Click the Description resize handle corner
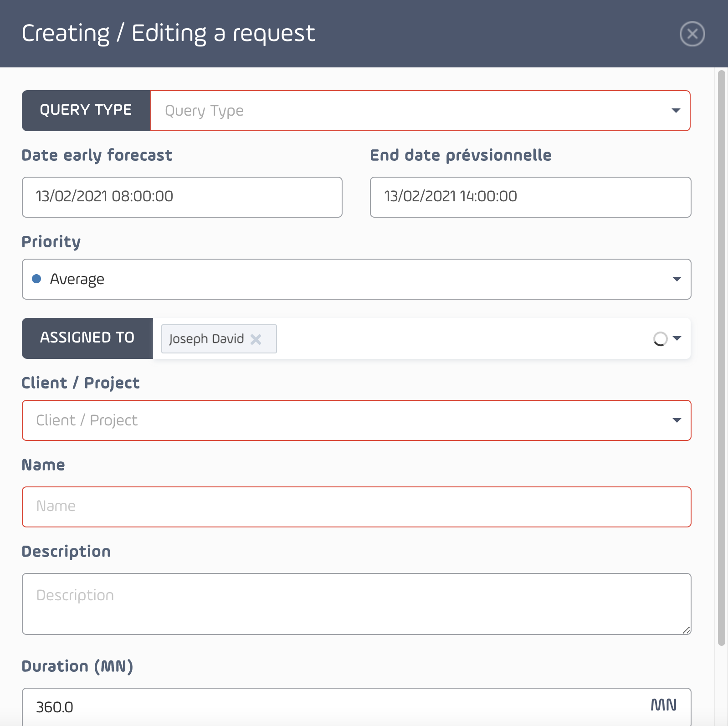Screen dimensions: 728x726 point(687,630)
